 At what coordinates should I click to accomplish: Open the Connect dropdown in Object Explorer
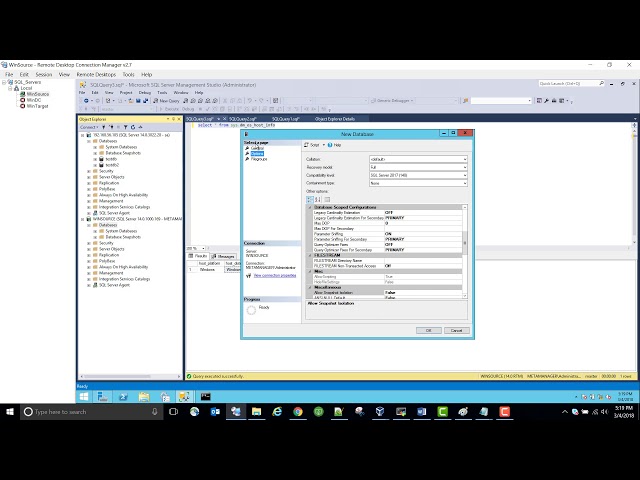(x=89, y=127)
